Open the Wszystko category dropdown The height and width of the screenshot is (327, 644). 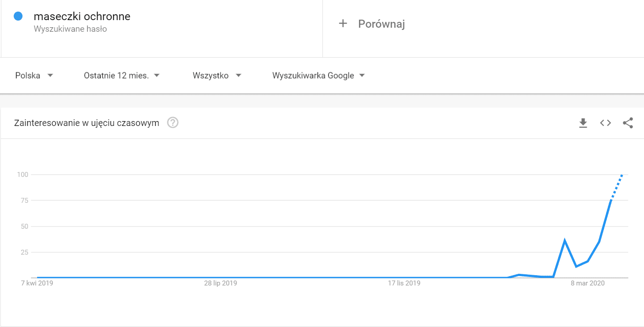[217, 75]
